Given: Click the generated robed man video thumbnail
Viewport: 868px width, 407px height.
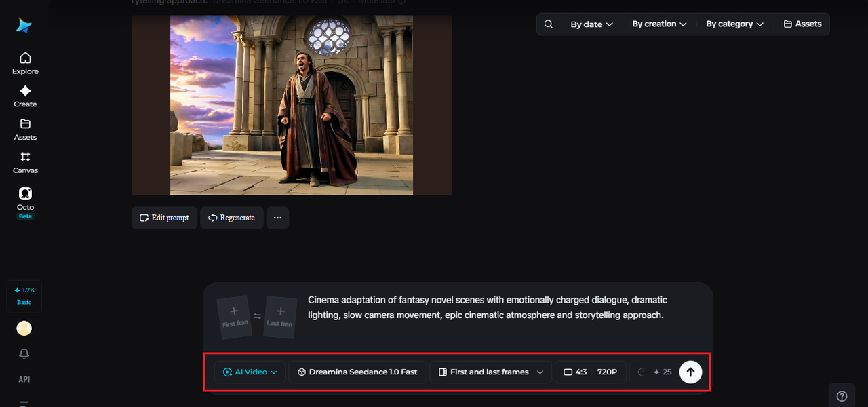Looking at the screenshot, I should pos(292,105).
